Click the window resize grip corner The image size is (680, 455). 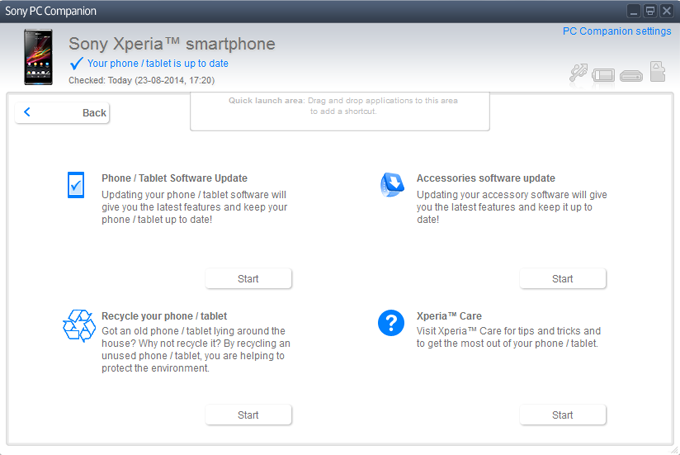[675, 451]
